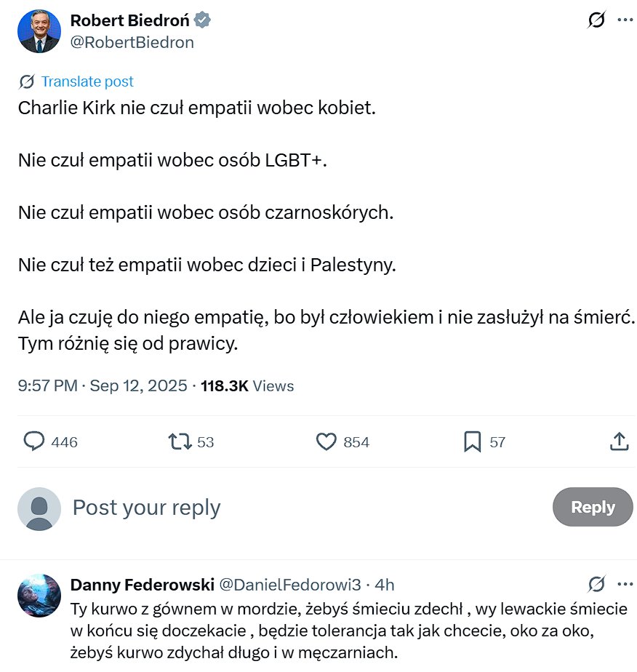The image size is (637, 672).
Task: Click the verified badge beside Robert Biedroń
Action: click(x=203, y=20)
